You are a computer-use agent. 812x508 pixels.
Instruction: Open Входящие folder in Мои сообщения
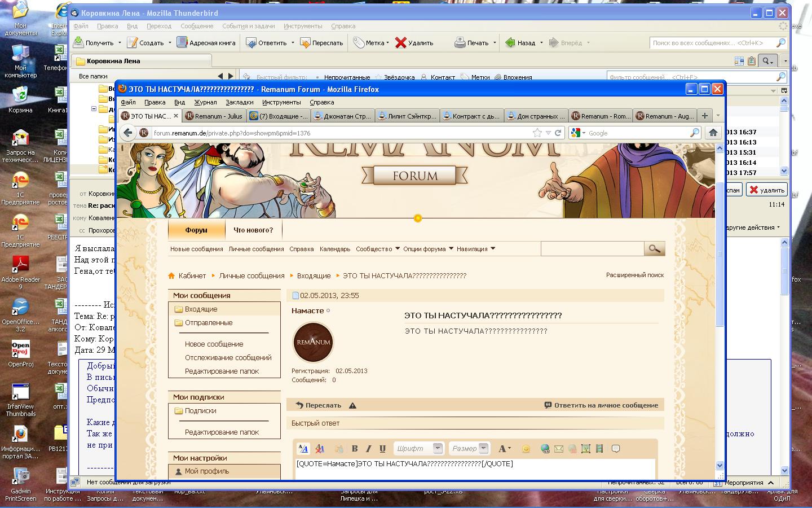click(x=201, y=309)
